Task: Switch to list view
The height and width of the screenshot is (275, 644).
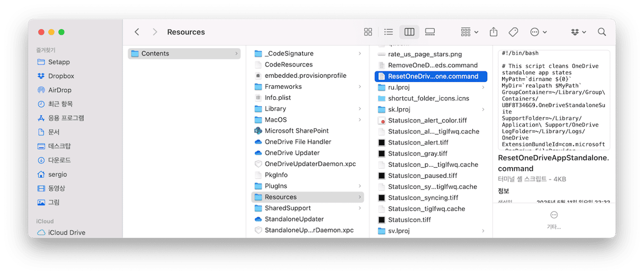Action: (389, 32)
